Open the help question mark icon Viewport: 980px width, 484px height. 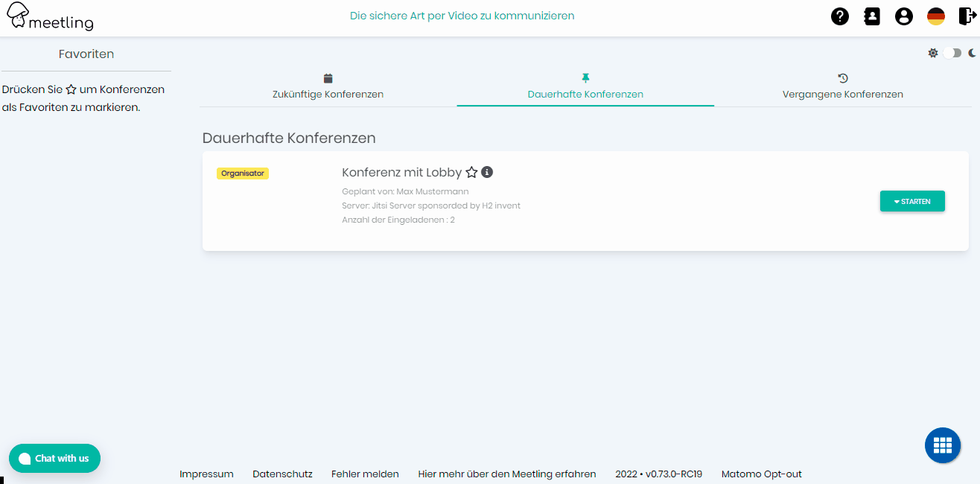pos(839,16)
